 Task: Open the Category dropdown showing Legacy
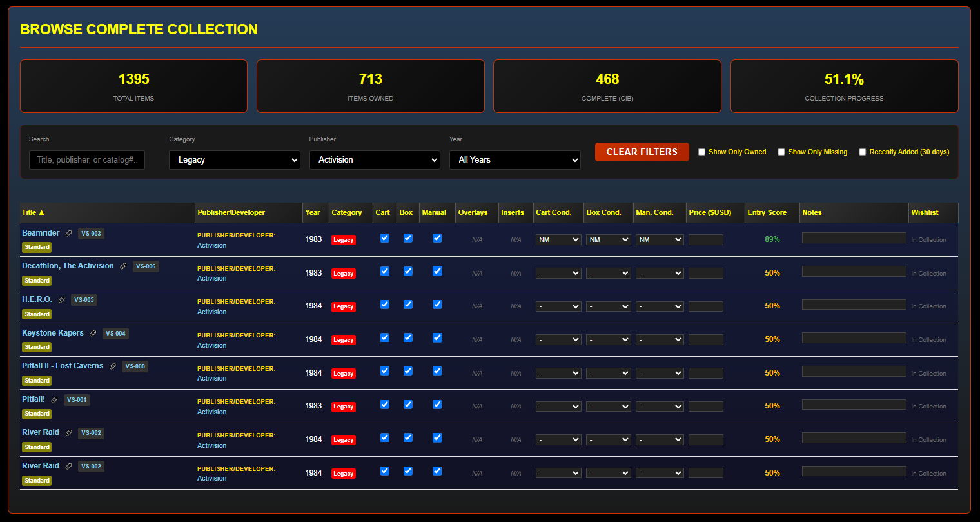(x=234, y=160)
